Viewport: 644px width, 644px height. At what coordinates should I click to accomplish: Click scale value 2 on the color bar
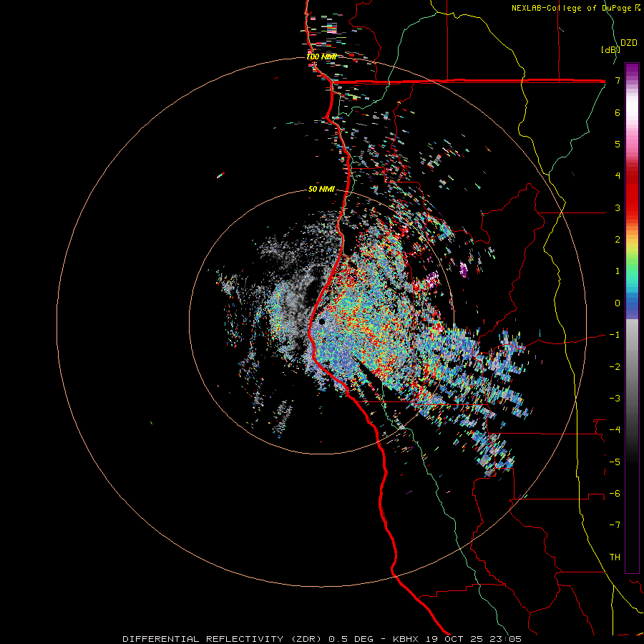tap(618, 240)
